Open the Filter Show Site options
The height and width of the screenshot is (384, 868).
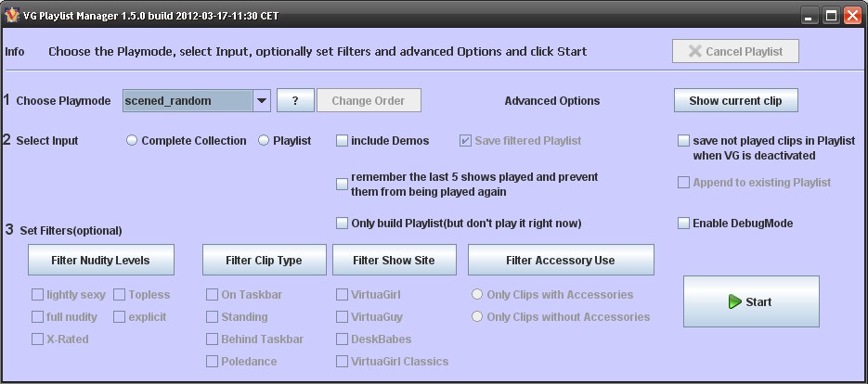[394, 261]
